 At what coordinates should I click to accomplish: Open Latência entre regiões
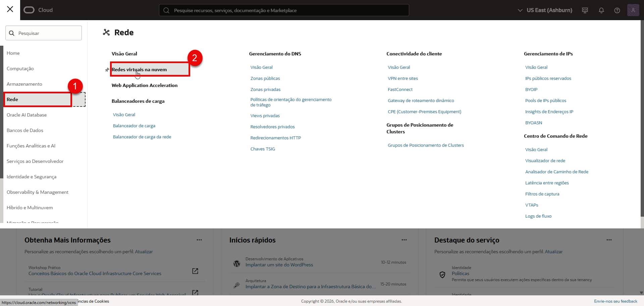[x=547, y=183]
